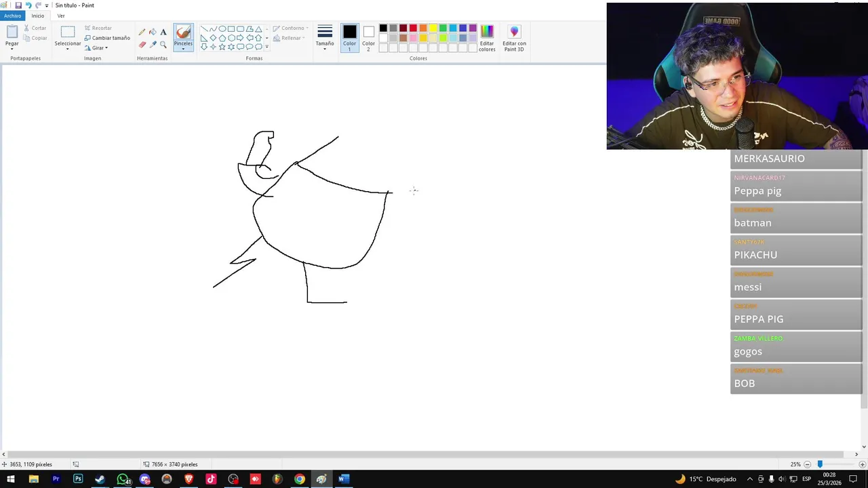
Task: Choose the purple color swatch
Action: click(473, 28)
